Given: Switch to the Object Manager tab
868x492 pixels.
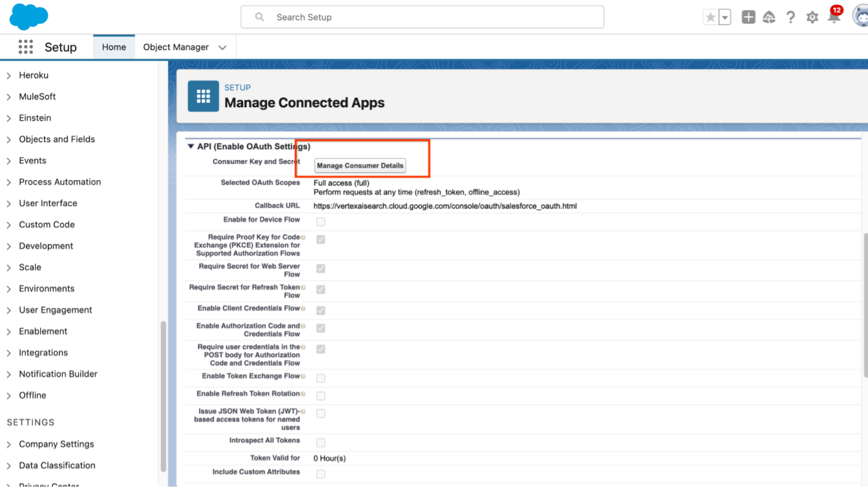Looking at the screenshot, I should (175, 46).
